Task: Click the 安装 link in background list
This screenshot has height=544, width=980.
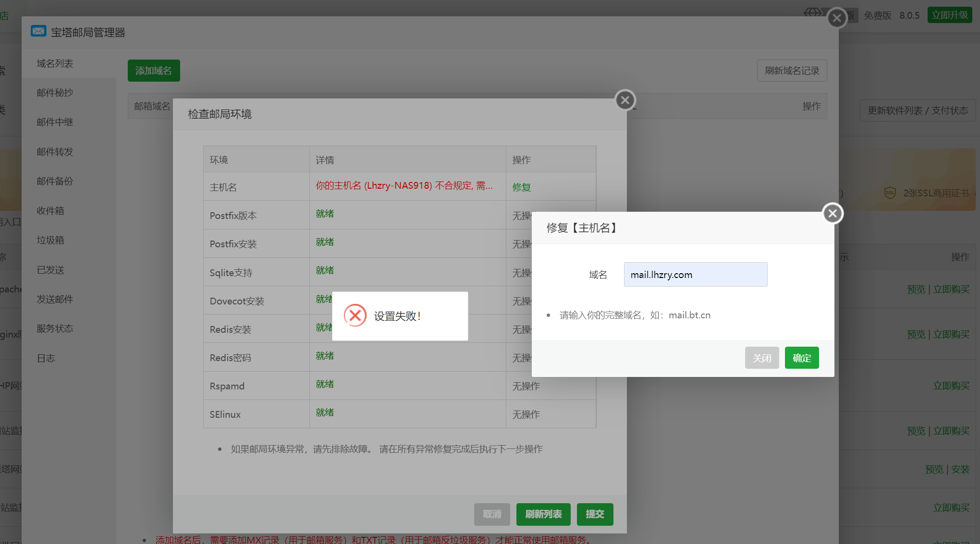Action: (960, 469)
